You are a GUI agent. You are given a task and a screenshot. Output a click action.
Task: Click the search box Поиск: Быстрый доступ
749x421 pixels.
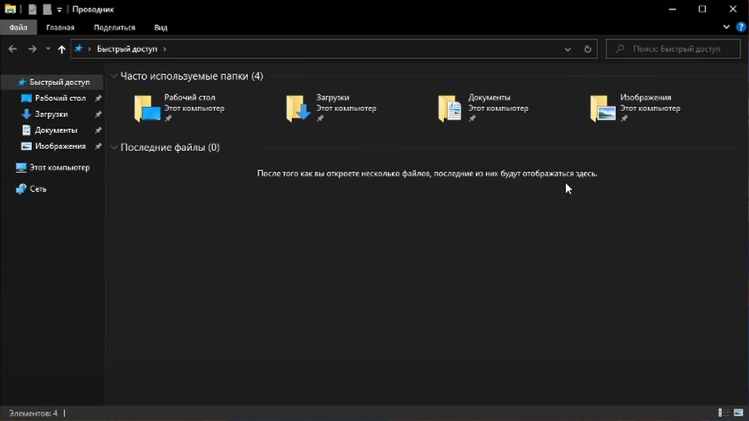point(673,49)
